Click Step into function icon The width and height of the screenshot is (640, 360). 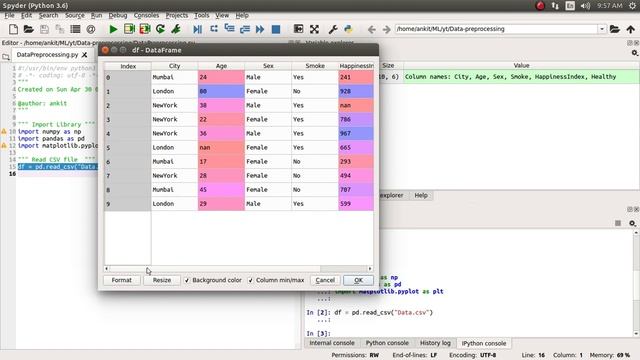(x=229, y=29)
